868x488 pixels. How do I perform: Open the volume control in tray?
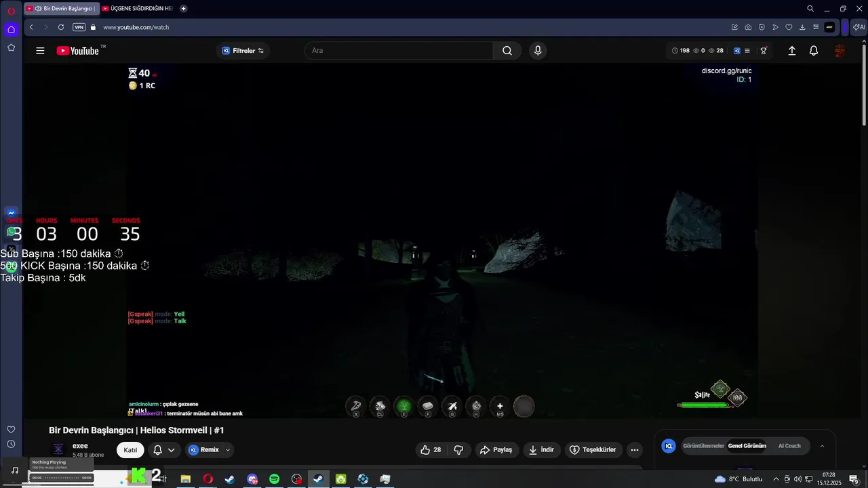[797, 479]
